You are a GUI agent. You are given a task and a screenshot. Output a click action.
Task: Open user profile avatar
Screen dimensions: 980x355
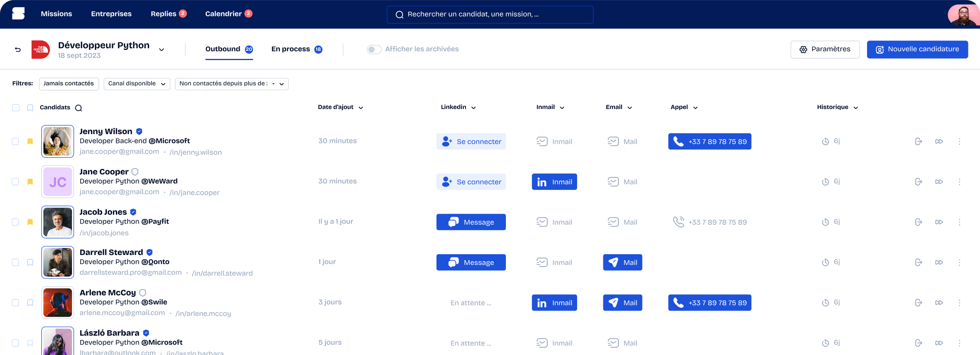tap(964, 14)
